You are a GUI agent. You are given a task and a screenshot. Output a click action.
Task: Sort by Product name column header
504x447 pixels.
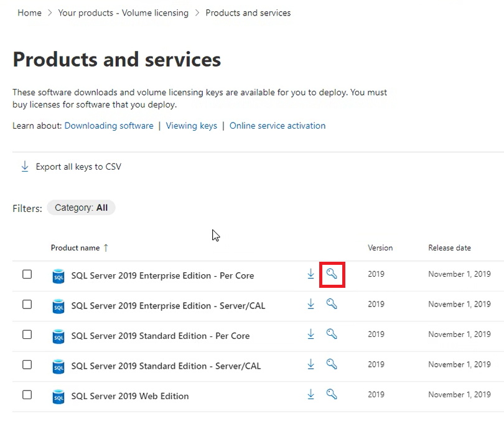(75, 247)
